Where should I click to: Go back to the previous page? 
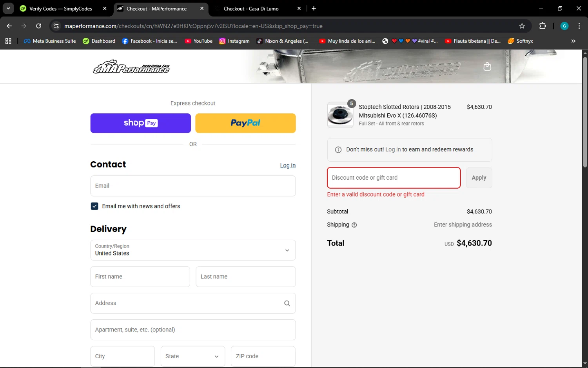click(9, 26)
